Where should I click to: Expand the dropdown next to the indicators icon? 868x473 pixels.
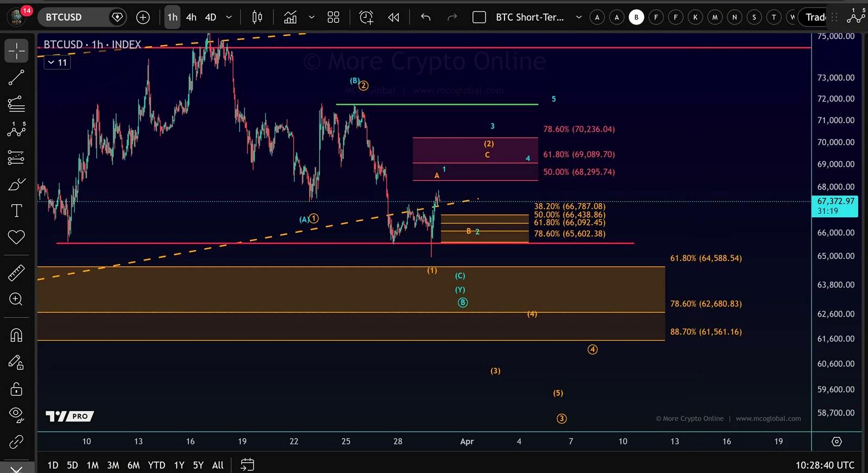point(311,17)
